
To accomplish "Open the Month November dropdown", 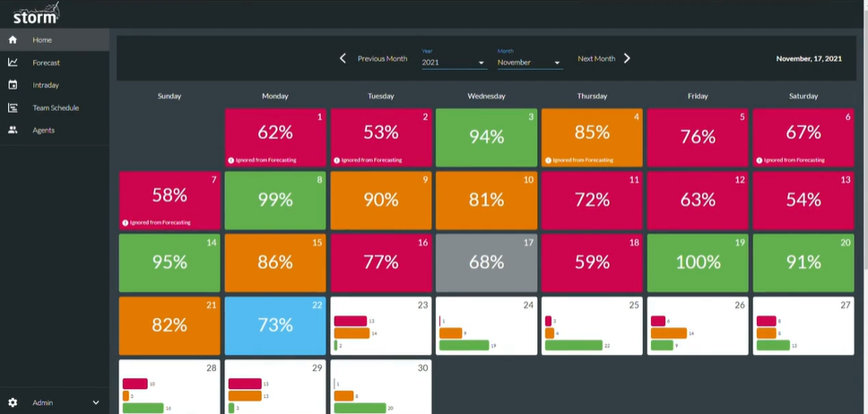I will [x=530, y=62].
